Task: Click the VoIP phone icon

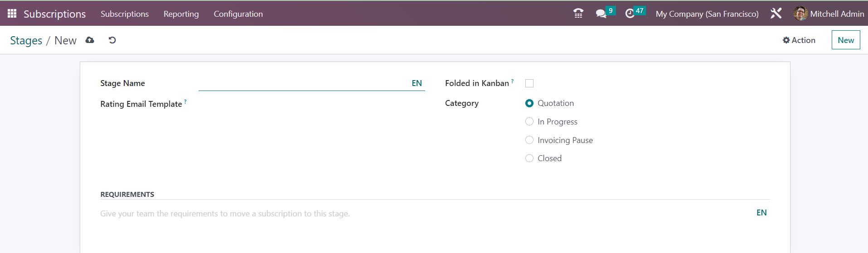Action: click(578, 14)
